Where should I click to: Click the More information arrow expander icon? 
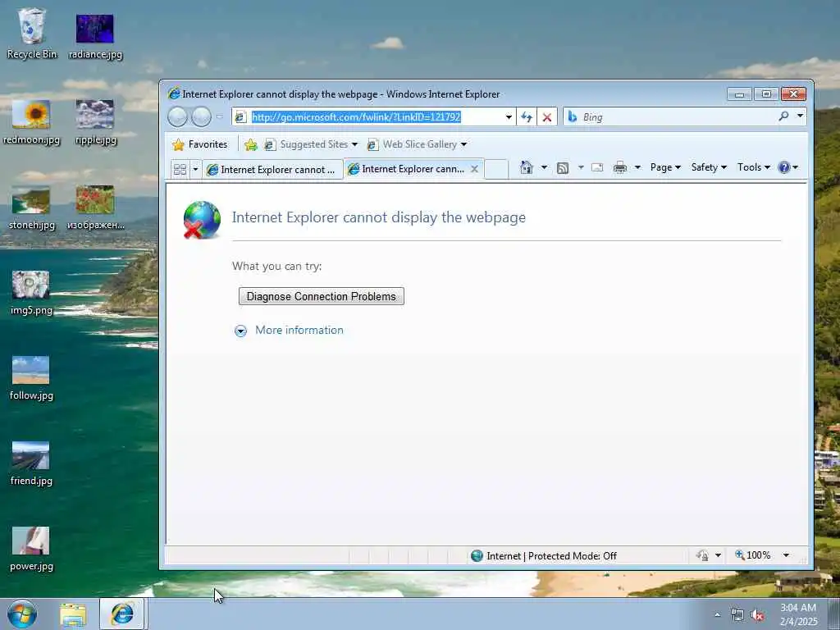click(240, 331)
